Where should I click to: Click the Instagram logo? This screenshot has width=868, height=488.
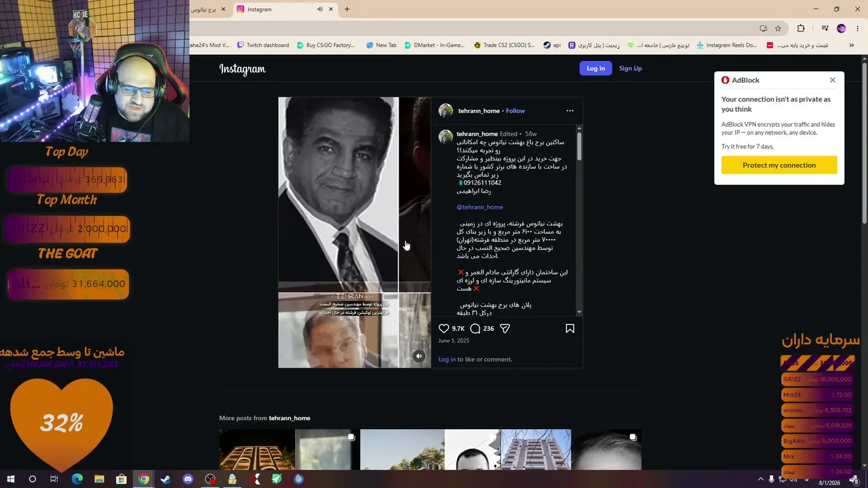(242, 68)
